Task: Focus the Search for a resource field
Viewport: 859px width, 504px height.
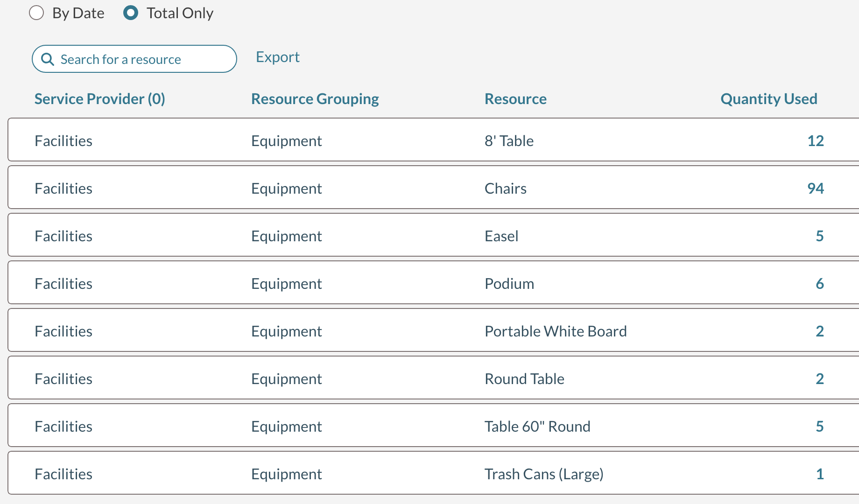Action: [134, 59]
